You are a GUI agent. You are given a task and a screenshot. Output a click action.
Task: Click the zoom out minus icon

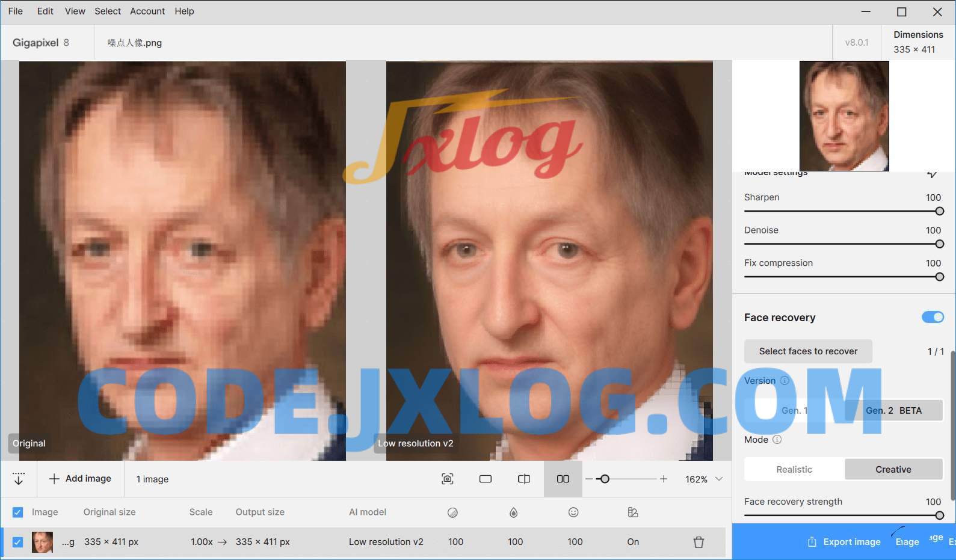(589, 479)
